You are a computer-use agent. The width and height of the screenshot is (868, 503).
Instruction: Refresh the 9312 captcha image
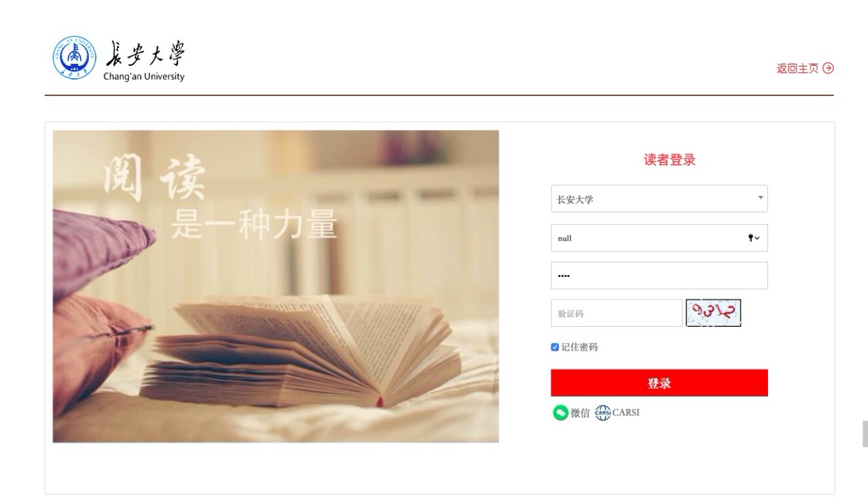coord(713,313)
